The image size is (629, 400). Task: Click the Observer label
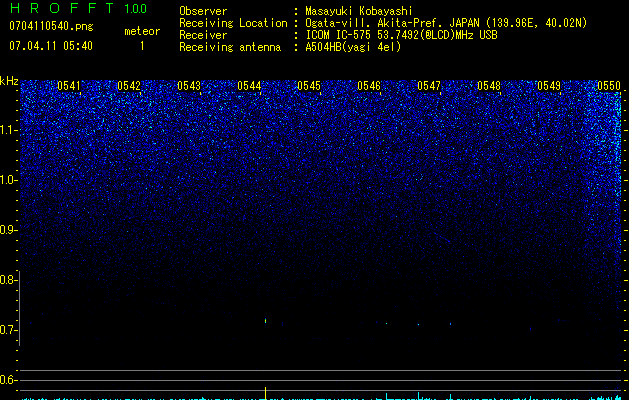click(x=203, y=11)
